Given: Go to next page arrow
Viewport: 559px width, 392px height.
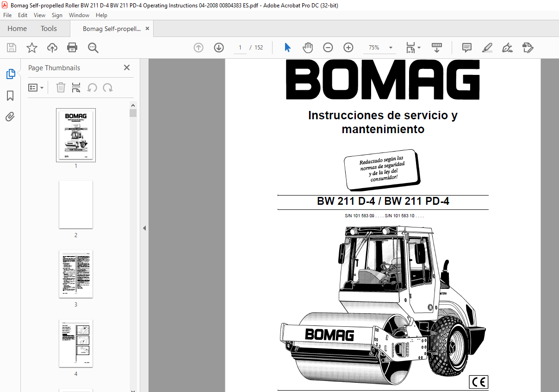Looking at the screenshot, I should point(219,48).
